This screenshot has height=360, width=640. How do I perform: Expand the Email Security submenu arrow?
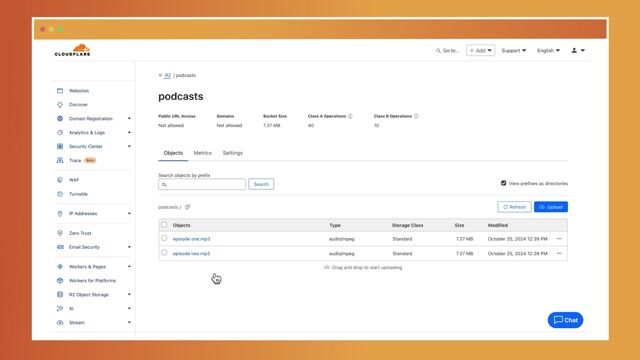[129, 247]
